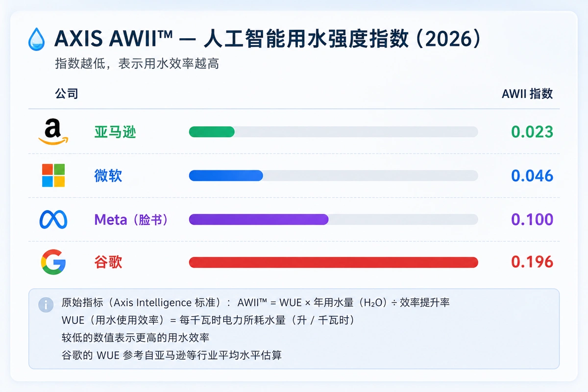Screen dimensions: 588x392
Task: Click the Meta（脸书）label
Action: pos(131,220)
